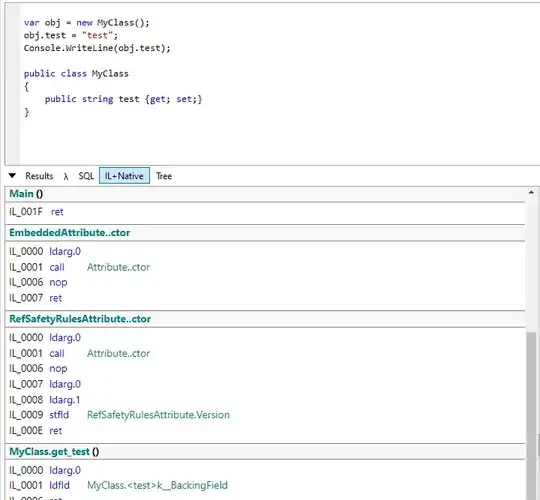Place cursor on 'var obj = new MyClass();' line
540x500 pixels.
[86, 23]
